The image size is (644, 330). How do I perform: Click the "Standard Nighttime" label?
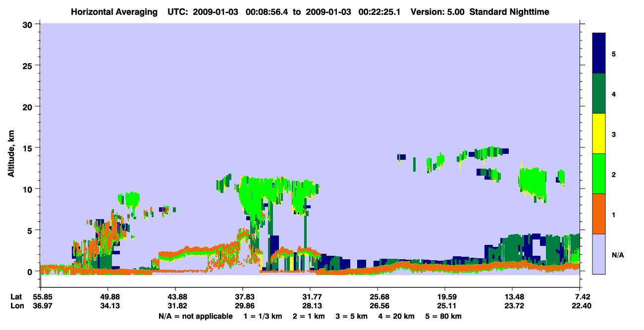(x=509, y=12)
